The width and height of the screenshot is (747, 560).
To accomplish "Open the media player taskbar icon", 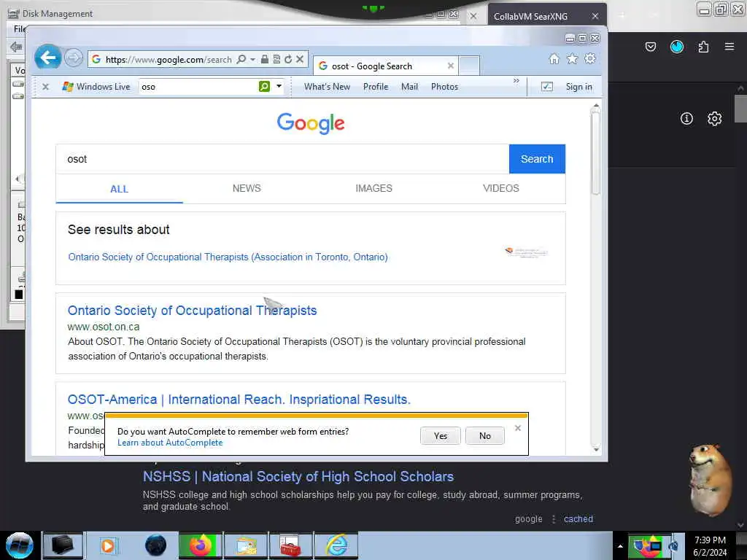I will pos(108,545).
